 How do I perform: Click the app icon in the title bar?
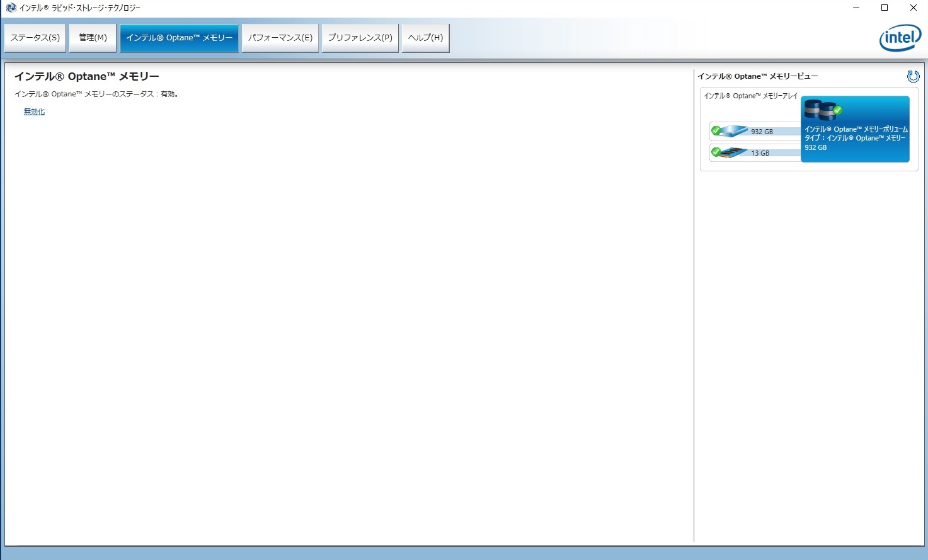tap(11, 8)
